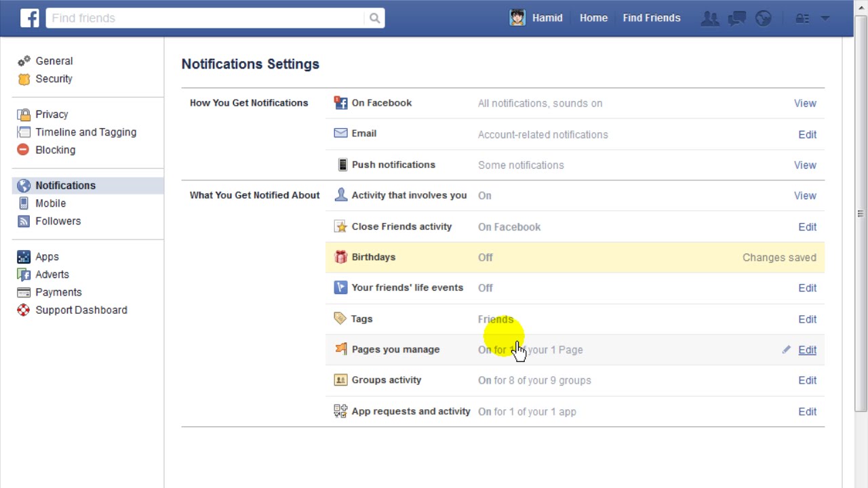Click the Groups activity icon
Viewport: 868px width, 488px height.
(340, 380)
